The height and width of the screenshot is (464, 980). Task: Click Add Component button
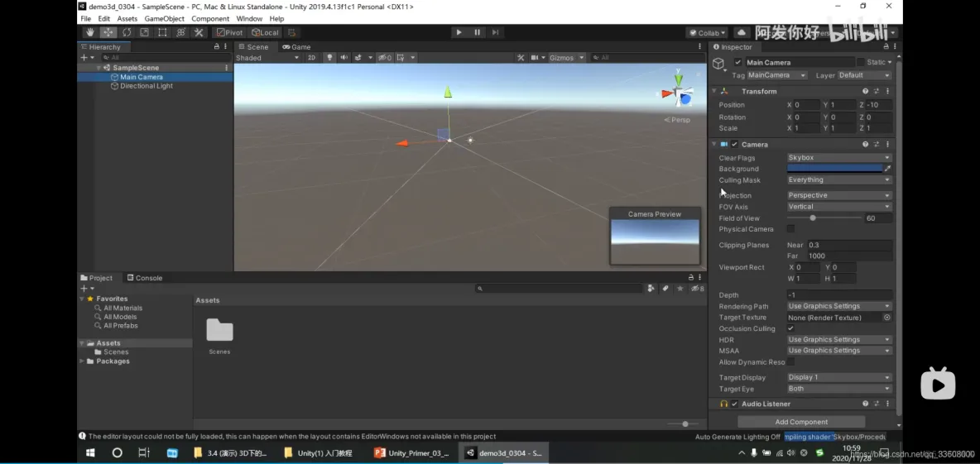[801, 422]
